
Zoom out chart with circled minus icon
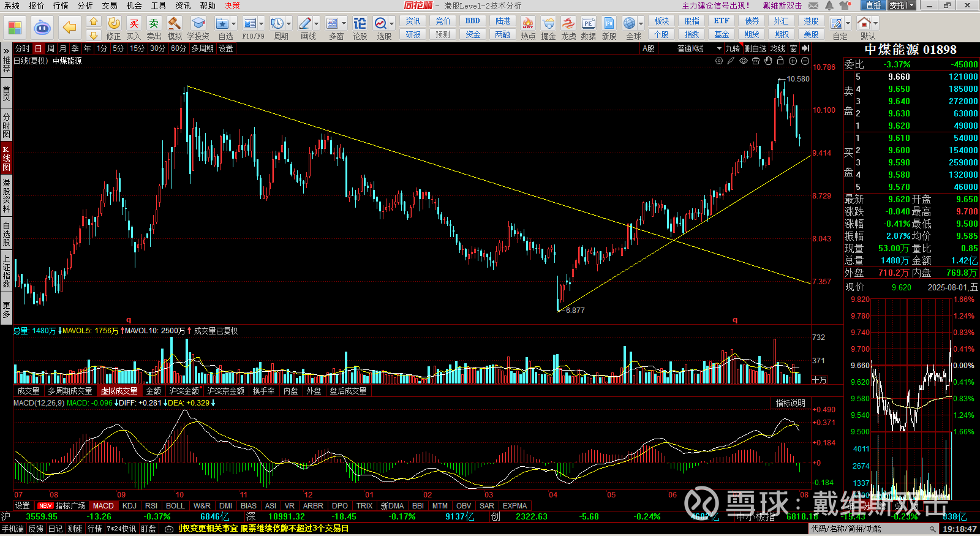(805, 61)
